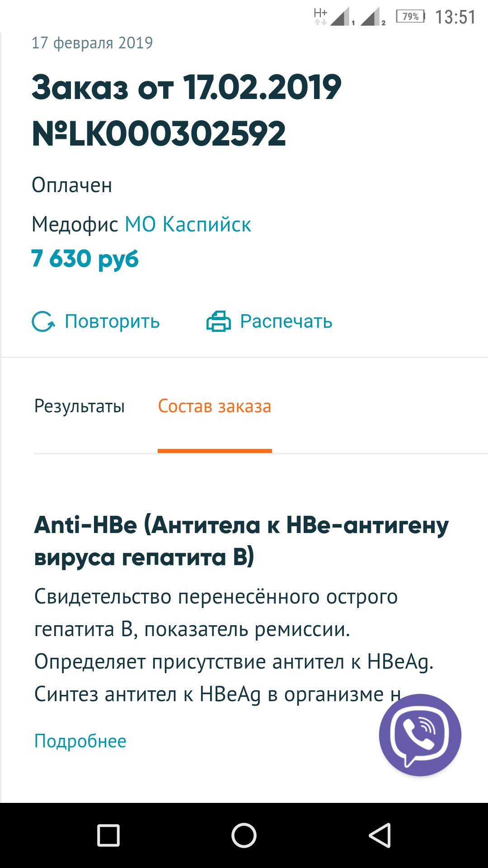488x868 pixels.
Task: Tap the 13:51 status bar clock
Action: point(455,17)
